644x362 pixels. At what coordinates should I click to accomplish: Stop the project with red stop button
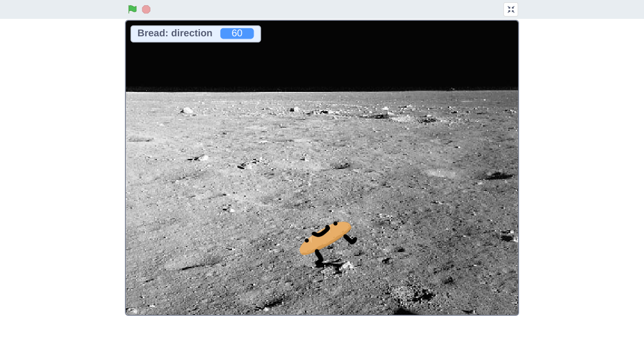[146, 9]
